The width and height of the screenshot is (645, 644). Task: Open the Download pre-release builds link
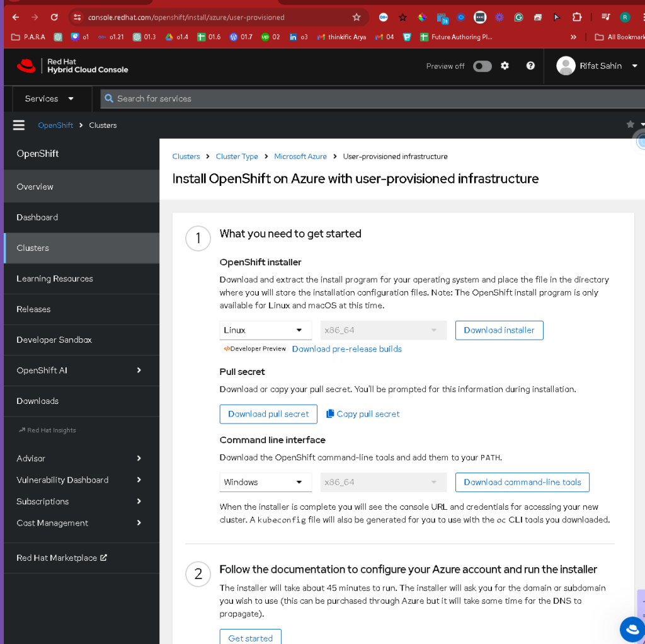(347, 349)
